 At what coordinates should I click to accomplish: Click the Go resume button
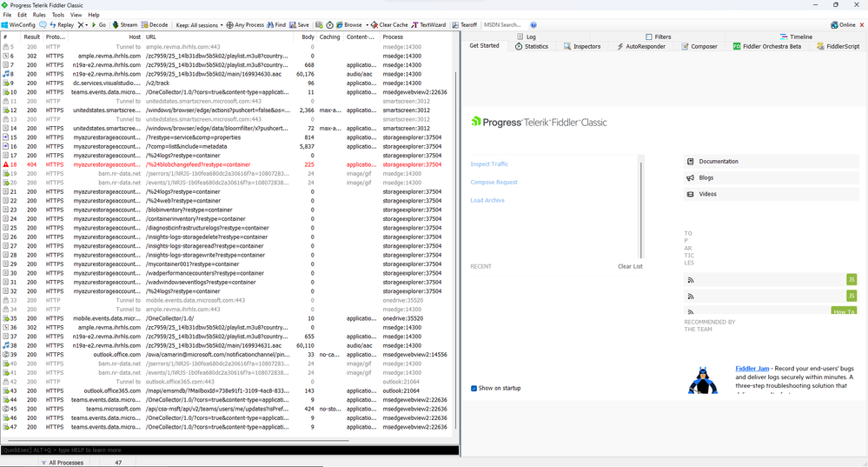tap(98, 25)
